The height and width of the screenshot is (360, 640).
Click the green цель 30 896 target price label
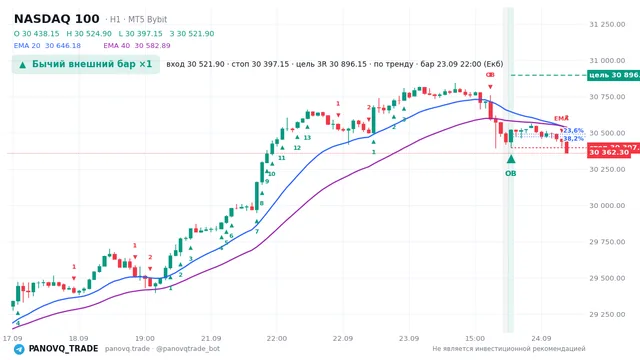click(x=613, y=75)
